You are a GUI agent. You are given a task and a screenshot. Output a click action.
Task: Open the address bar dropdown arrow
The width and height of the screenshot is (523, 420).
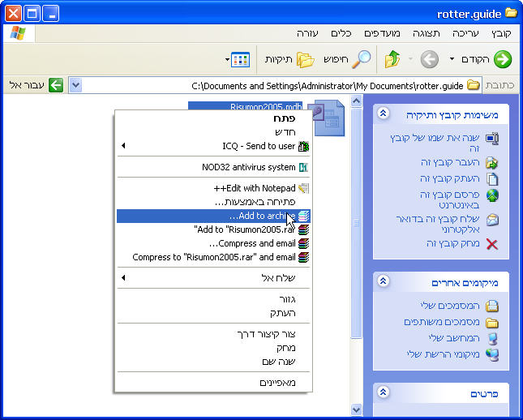pyautogui.click(x=75, y=85)
